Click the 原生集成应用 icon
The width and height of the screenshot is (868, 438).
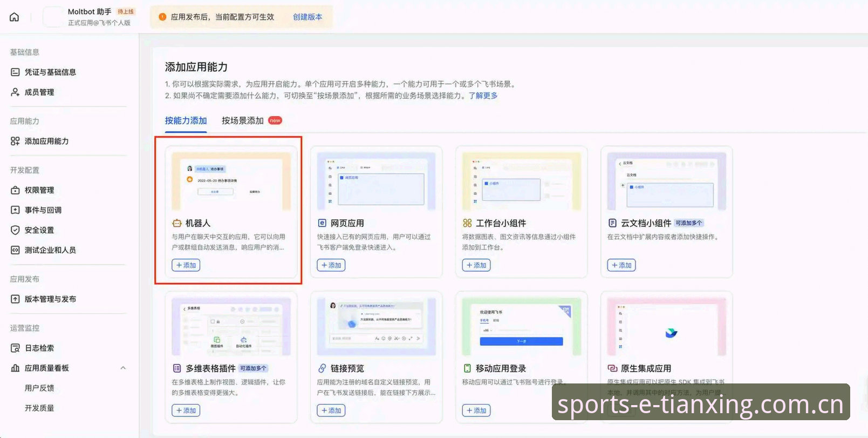coord(612,368)
